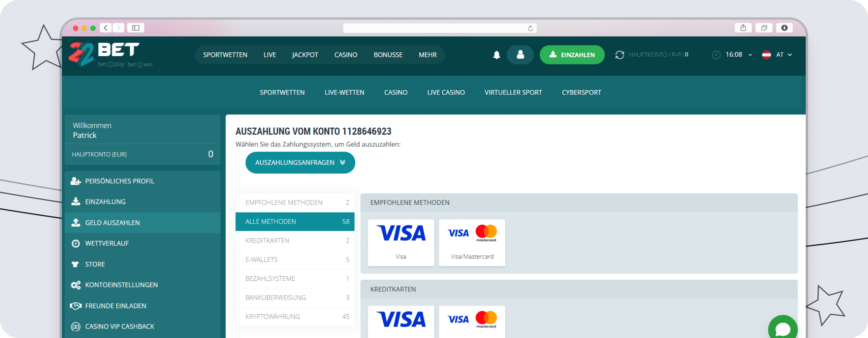This screenshot has height=338, width=868.
Task: Open notifications bell icon
Action: [497, 55]
